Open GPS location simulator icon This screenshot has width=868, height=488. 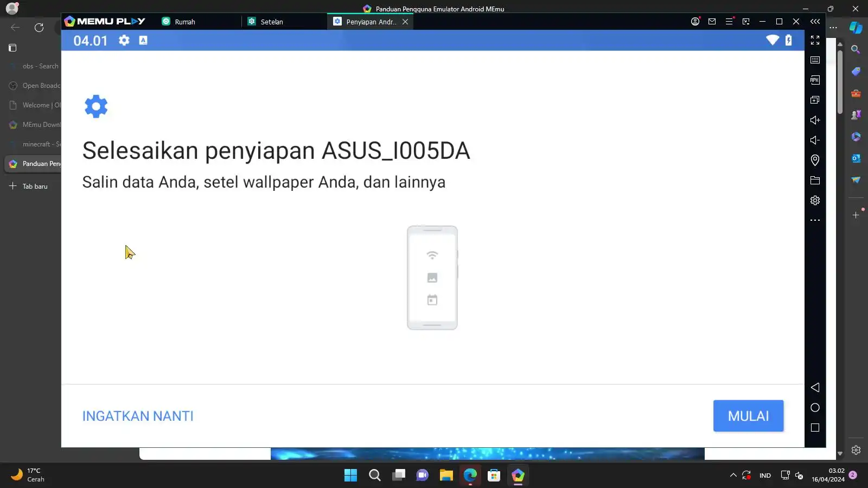tap(815, 160)
